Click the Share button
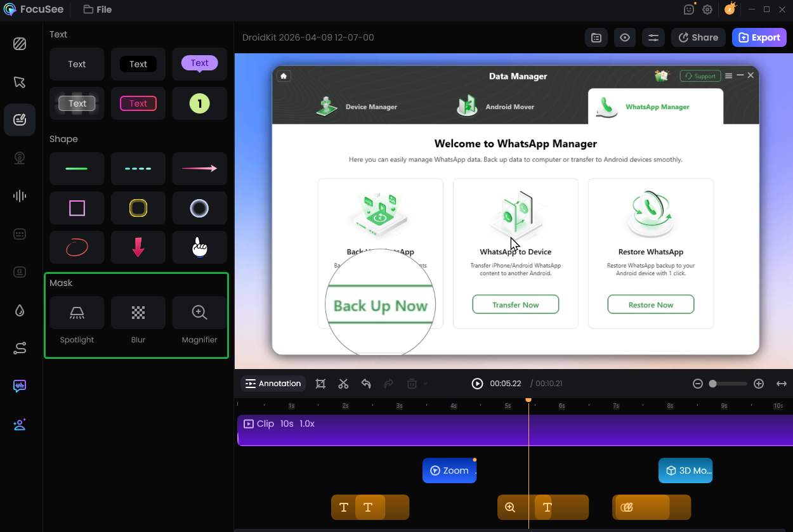The image size is (793, 532). tap(698, 37)
